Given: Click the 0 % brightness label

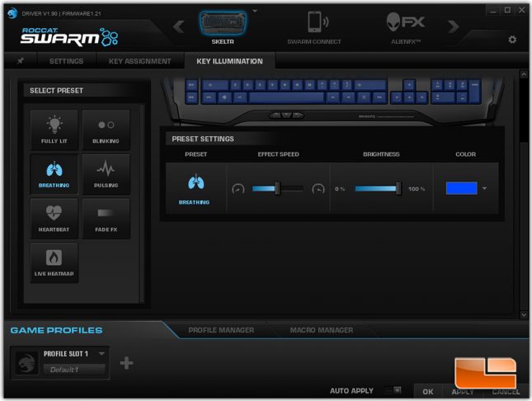Looking at the screenshot, I should pyautogui.click(x=340, y=189).
